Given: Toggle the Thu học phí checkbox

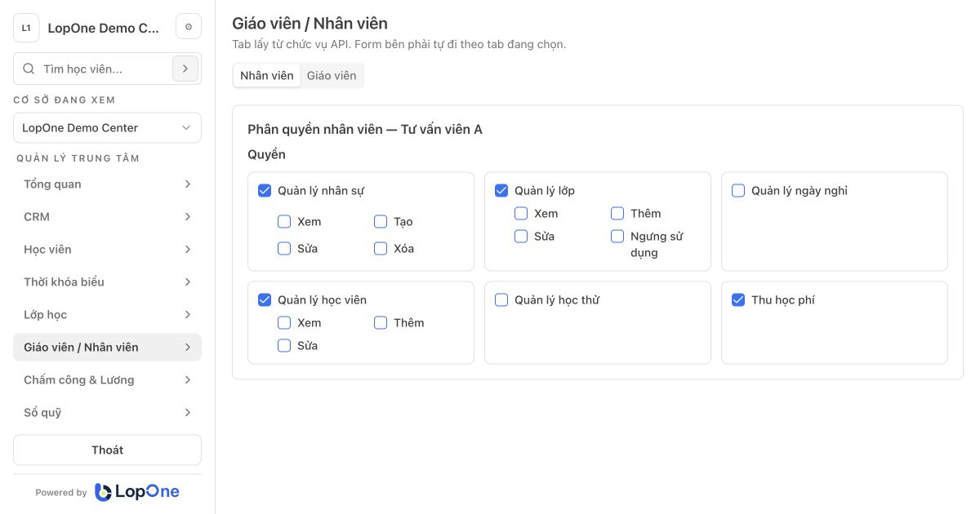Looking at the screenshot, I should coord(738,300).
